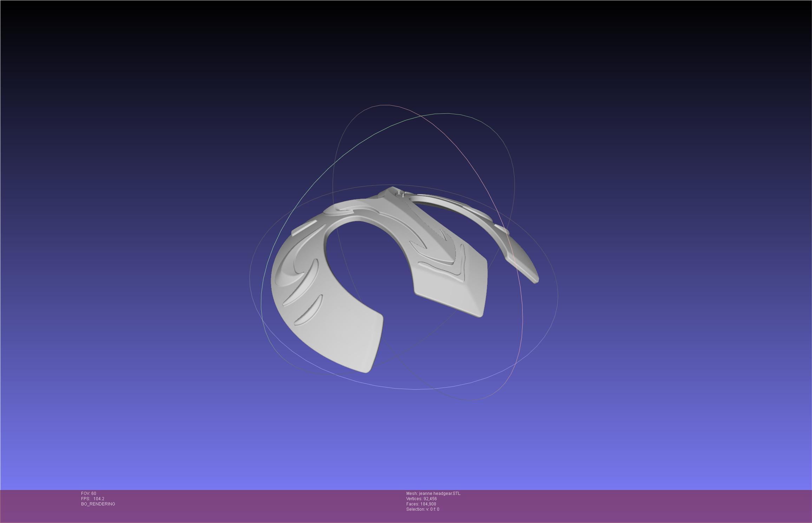Click the 'Selection: v: 0 f: 0' text
812x523 pixels.
[x=423, y=509]
